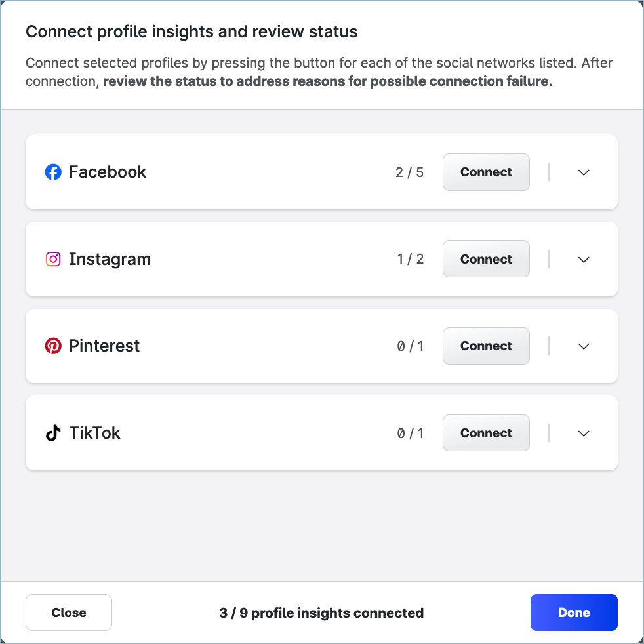Connect the Instagram profiles

(x=485, y=259)
